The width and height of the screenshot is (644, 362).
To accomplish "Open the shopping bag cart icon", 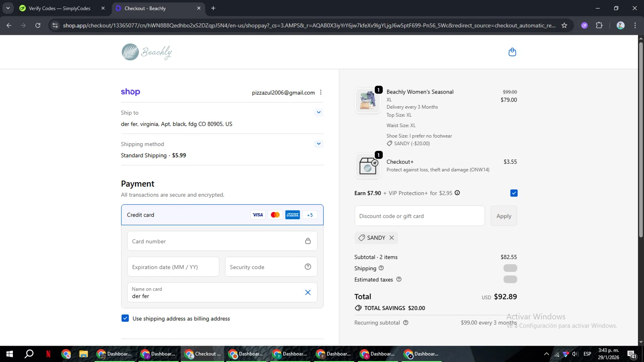I will tap(512, 52).
